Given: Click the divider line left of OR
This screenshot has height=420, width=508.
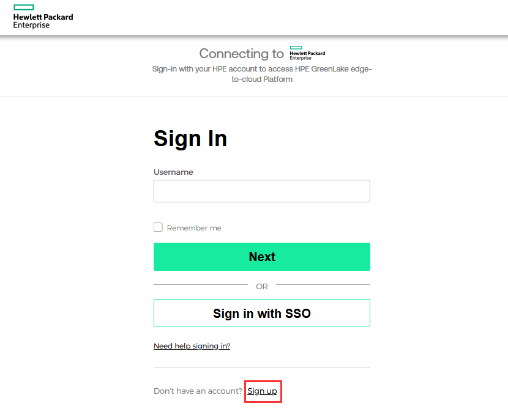Looking at the screenshot, I should (x=200, y=285).
